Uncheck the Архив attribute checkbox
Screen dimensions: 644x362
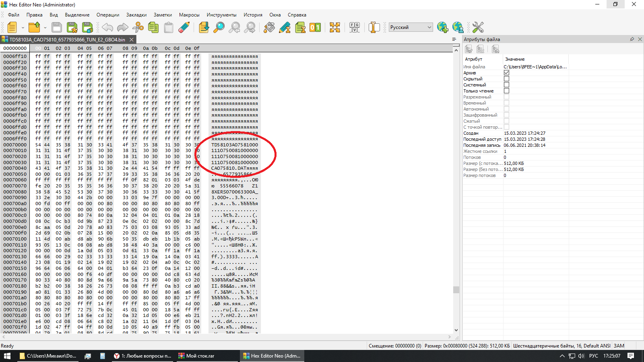[x=506, y=73]
